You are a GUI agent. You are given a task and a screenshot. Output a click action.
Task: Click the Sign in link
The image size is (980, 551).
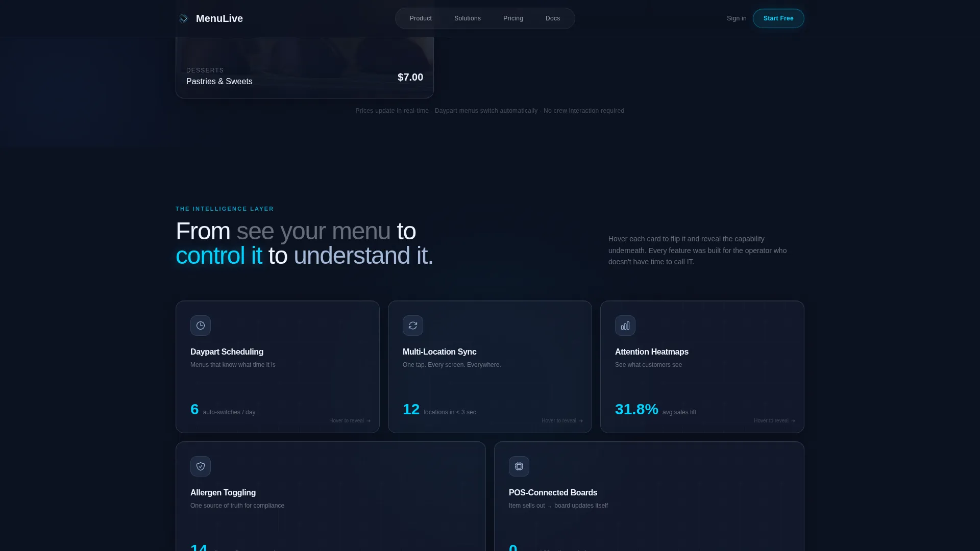coord(737,18)
